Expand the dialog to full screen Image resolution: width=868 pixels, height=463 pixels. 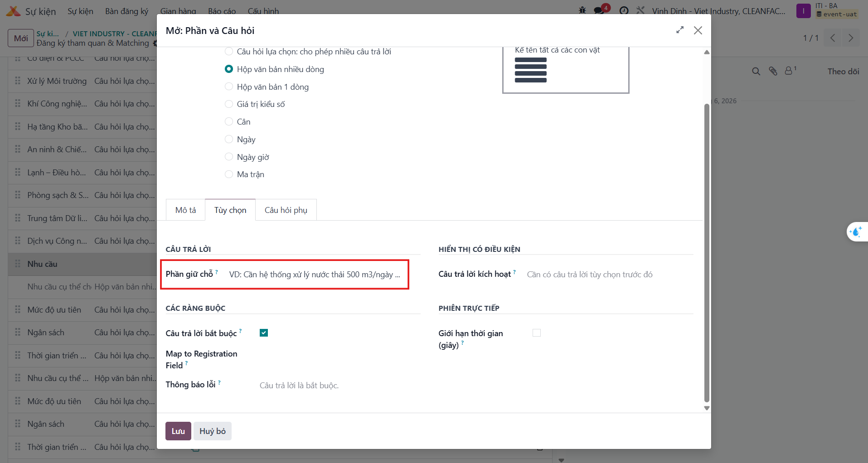point(679,30)
